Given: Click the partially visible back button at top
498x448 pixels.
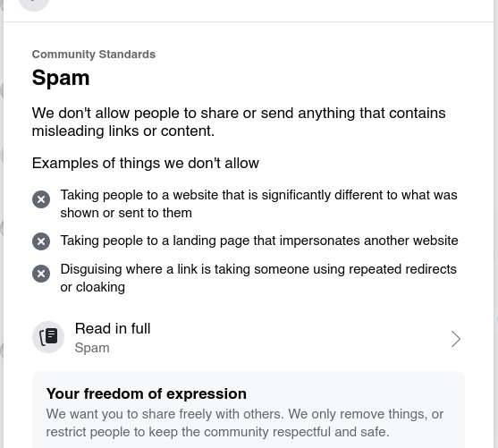Looking at the screenshot, I should click(34, 4).
